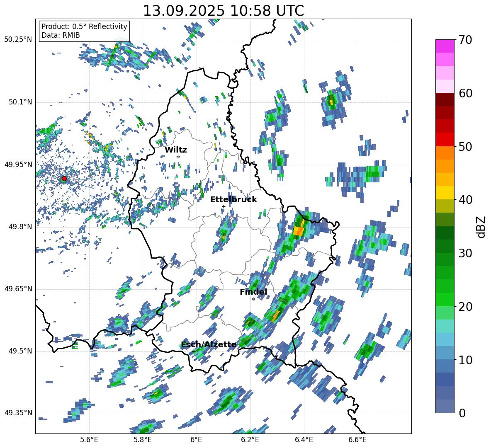The image size is (491, 448).
Task: Click the cross marker below Findel
Action: pyautogui.click(x=253, y=299)
